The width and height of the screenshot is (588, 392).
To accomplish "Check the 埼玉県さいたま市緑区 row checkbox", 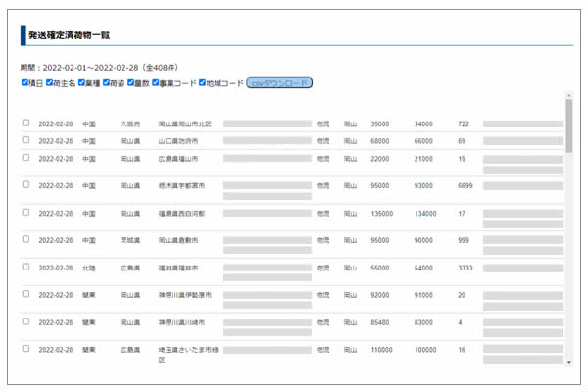I will [x=26, y=348].
